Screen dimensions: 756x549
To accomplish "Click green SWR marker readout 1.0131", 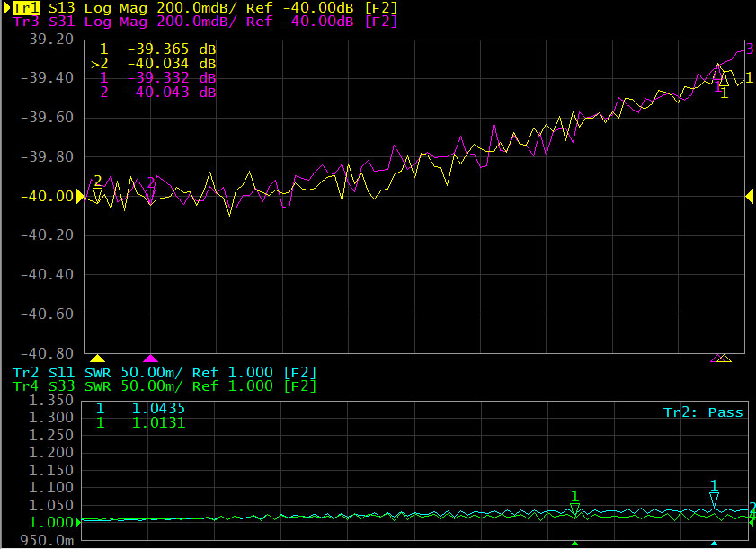I will coord(140,423).
